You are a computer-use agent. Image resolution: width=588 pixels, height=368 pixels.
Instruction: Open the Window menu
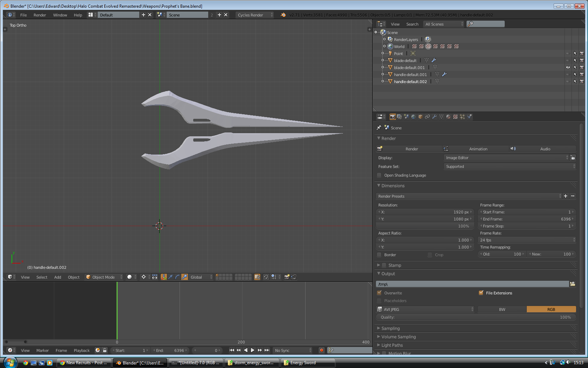60,15
